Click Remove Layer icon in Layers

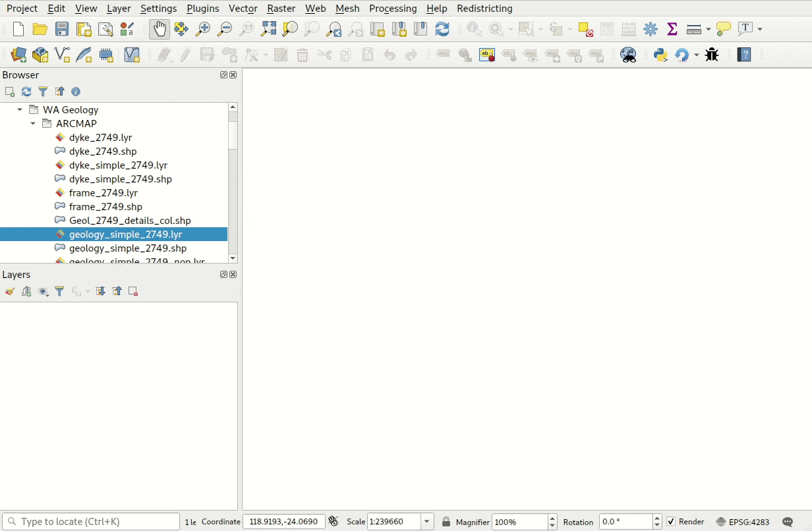[x=133, y=291]
